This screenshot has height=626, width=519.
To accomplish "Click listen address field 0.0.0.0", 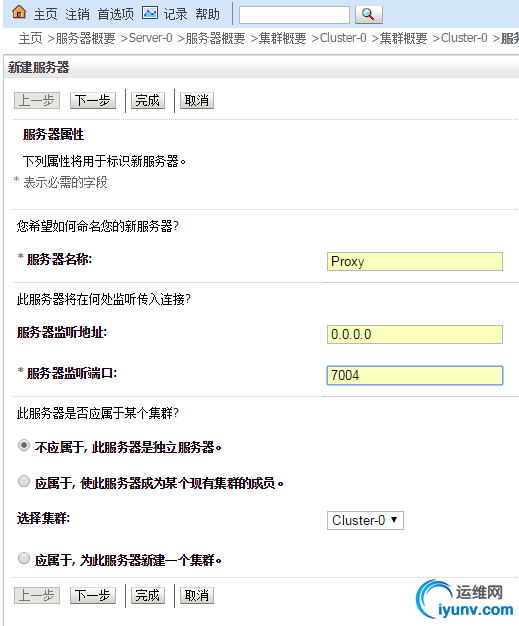I will coord(415,334).
